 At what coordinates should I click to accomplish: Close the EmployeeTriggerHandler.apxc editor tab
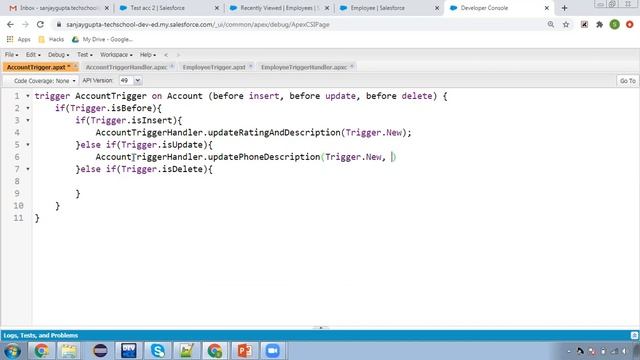click(x=352, y=67)
